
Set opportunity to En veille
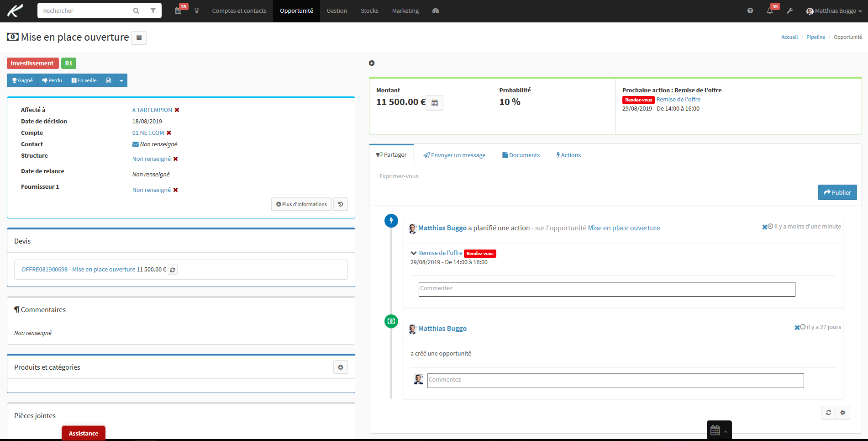pos(84,80)
